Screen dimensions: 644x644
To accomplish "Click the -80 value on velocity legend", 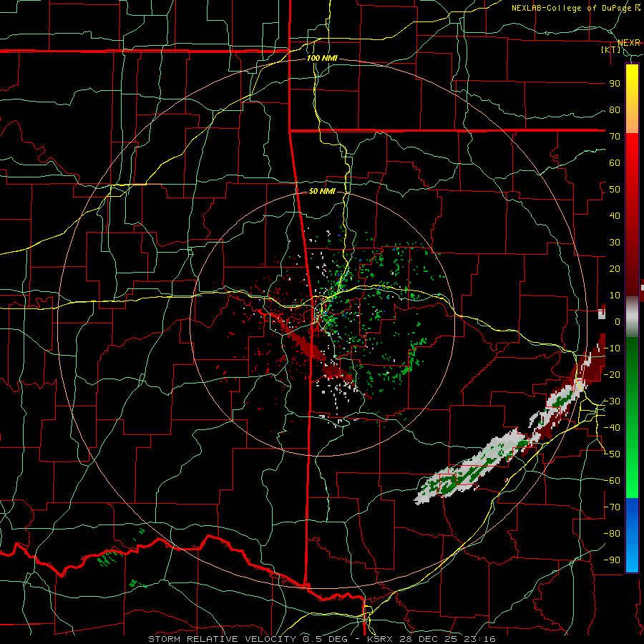I will 612,534.
